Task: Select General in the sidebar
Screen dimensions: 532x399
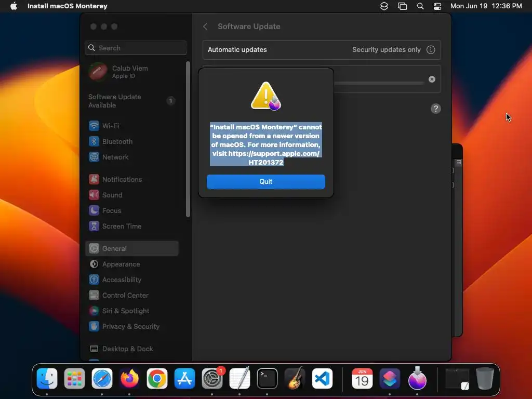Action: point(132,249)
